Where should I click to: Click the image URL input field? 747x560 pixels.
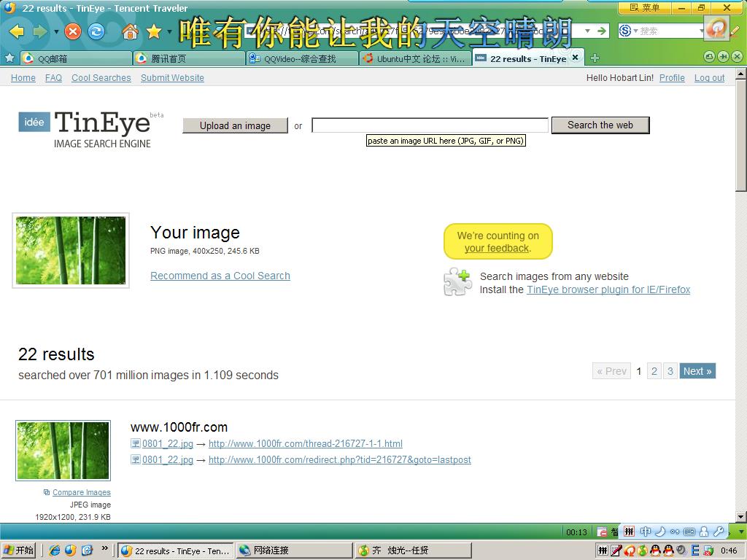pyautogui.click(x=430, y=125)
